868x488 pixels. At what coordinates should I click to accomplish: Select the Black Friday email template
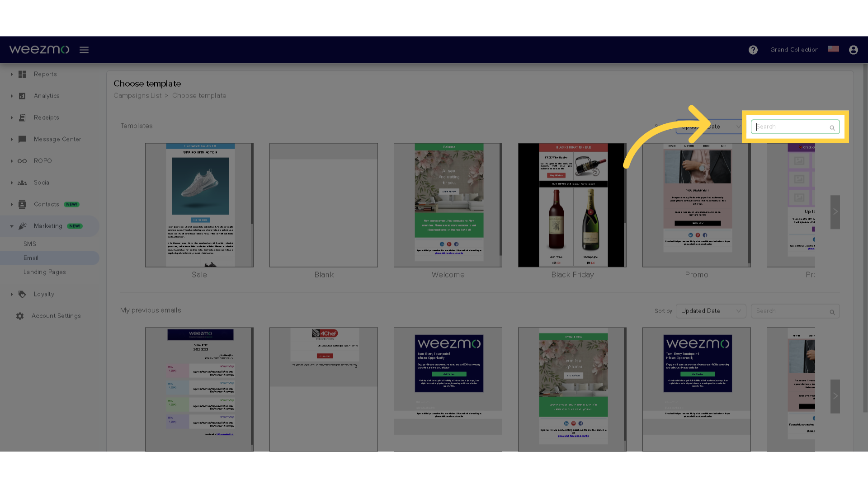572,204
